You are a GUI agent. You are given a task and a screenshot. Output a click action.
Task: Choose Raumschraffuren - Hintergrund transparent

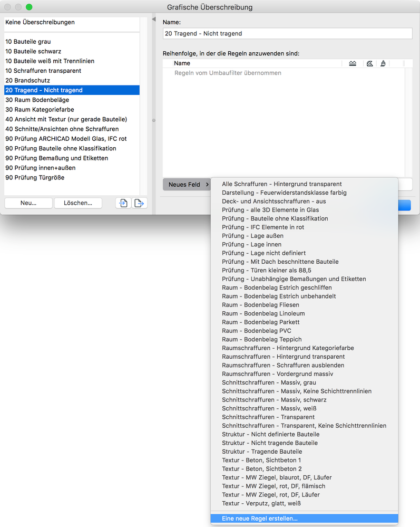283,357
